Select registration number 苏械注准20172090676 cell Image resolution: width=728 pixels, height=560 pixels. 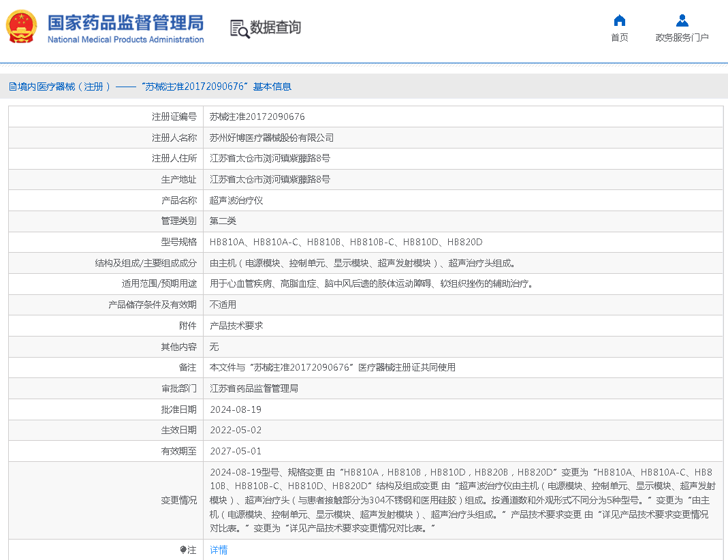[x=257, y=116]
